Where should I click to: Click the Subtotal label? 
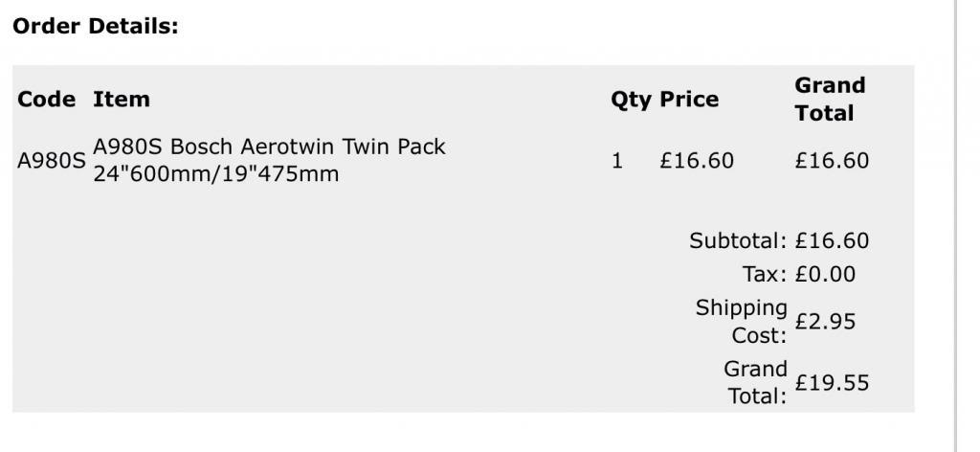(738, 240)
